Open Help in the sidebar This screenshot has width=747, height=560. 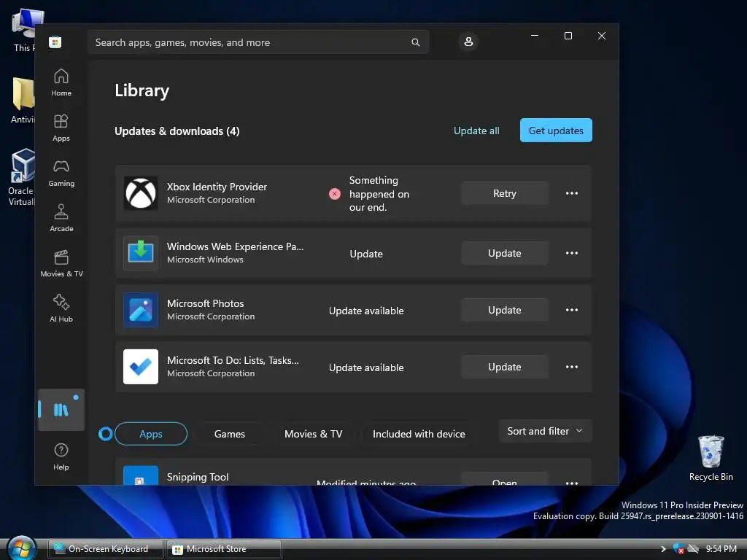(x=61, y=456)
